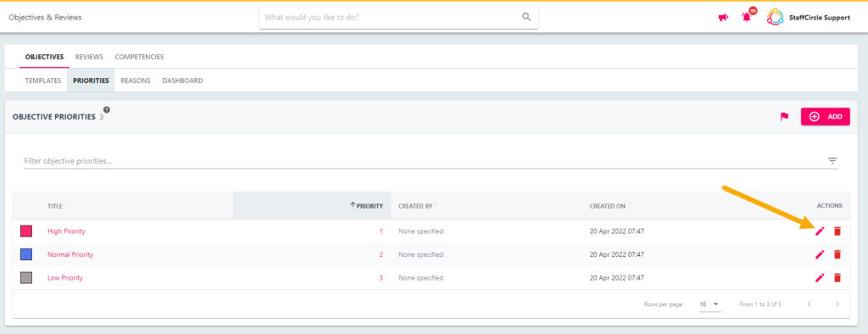
Task: Delete the High Priority entry
Action: pyautogui.click(x=837, y=231)
